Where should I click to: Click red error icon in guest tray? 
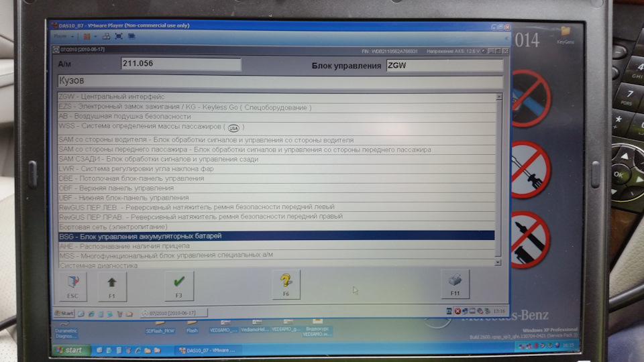click(x=458, y=311)
